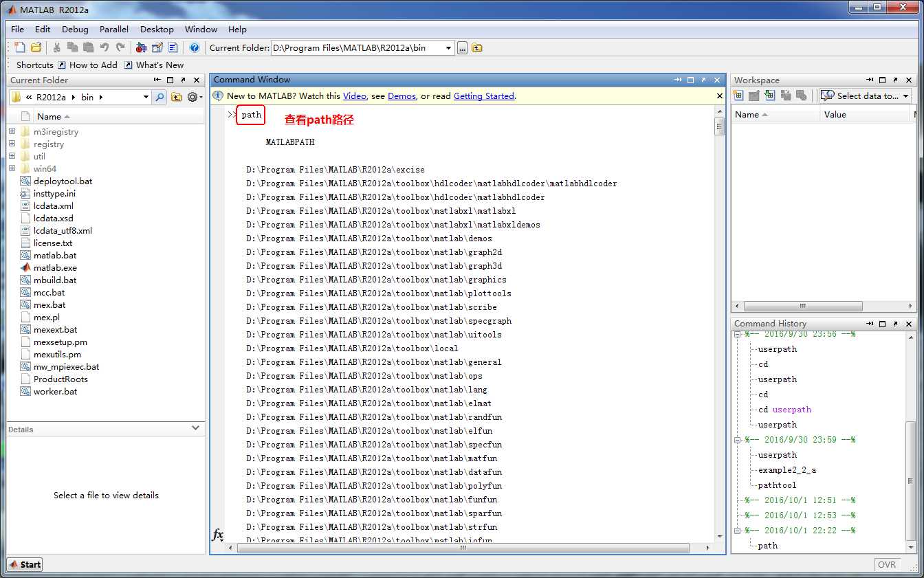Click the fx function browser icon

217,534
